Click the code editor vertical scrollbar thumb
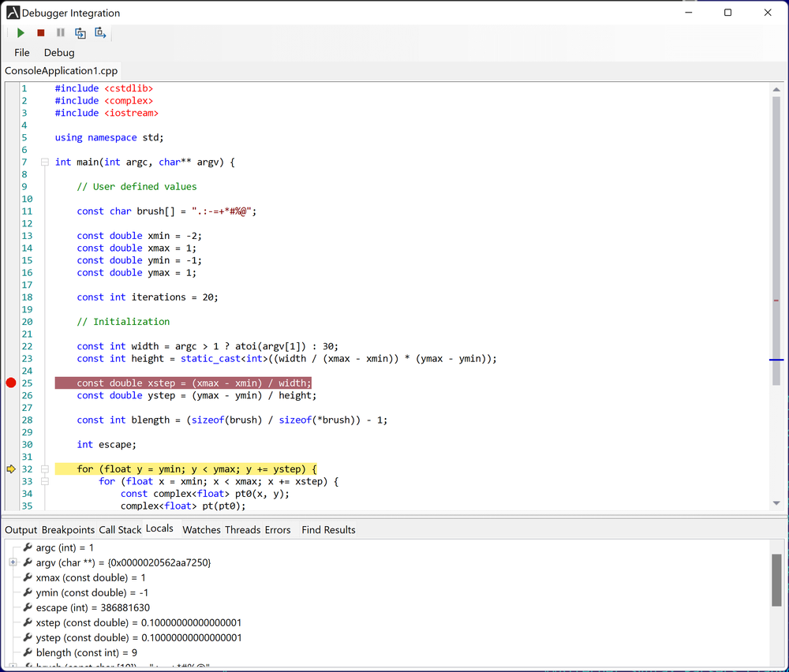789x672 pixels. (x=776, y=241)
